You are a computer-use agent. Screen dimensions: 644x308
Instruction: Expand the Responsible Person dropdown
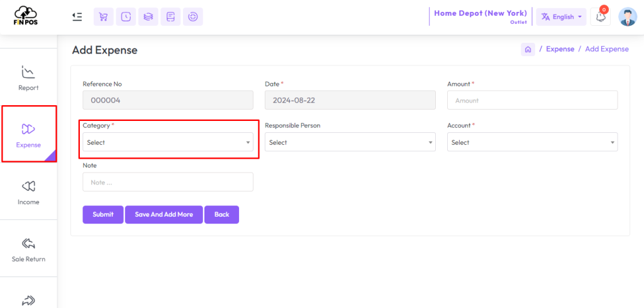point(350,142)
